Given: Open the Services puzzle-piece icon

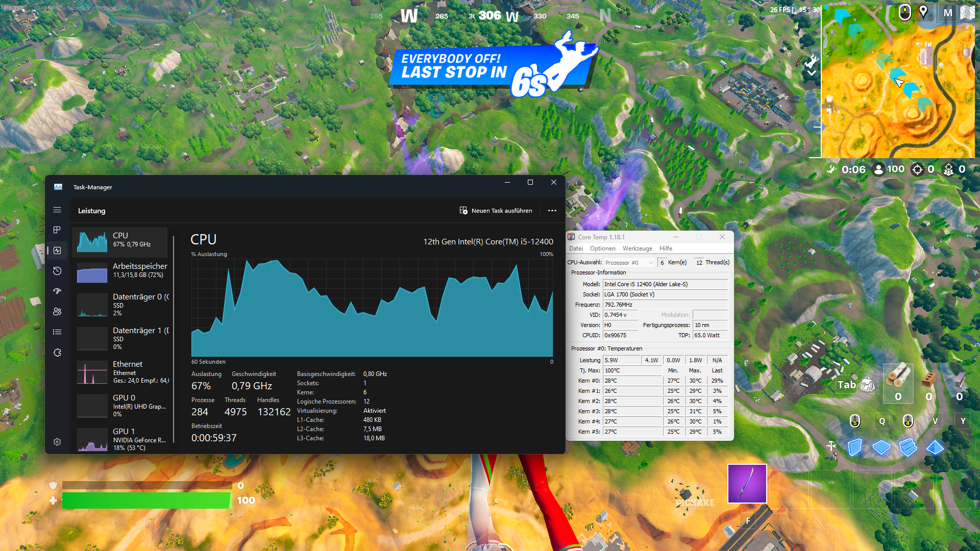Looking at the screenshot, I should (x=57, y=353).
